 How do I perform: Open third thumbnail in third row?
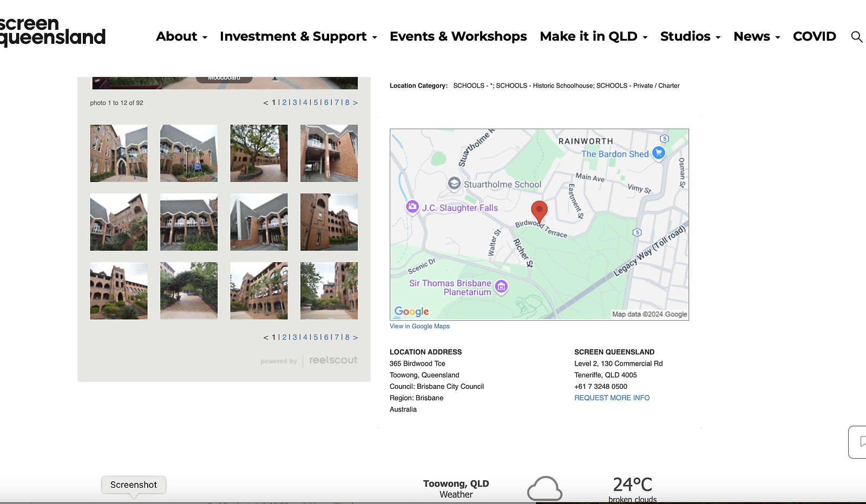pos(259,291)
